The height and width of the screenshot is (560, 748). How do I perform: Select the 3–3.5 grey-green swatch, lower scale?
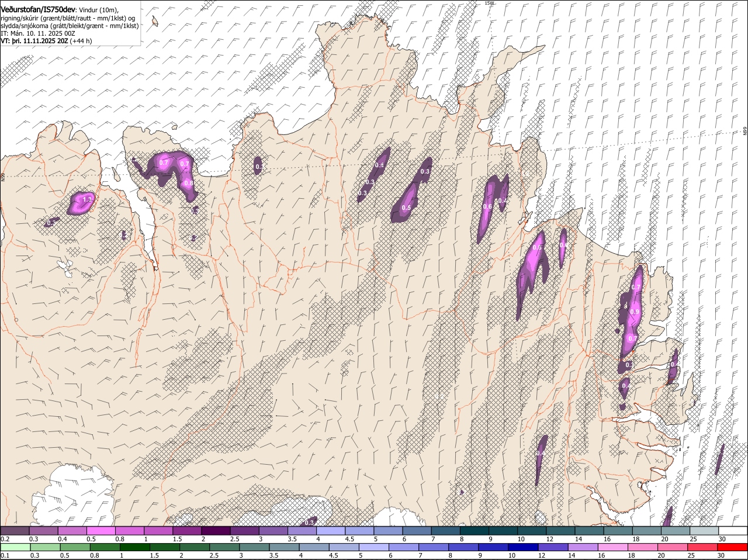(x=254, y=547)
